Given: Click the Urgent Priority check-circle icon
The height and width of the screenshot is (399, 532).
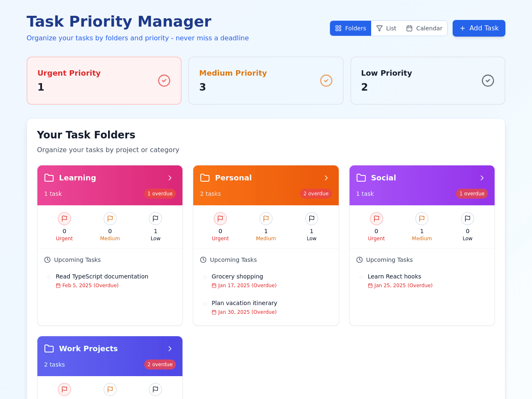Looking at the screenshot, I should (x=164, y=81).
